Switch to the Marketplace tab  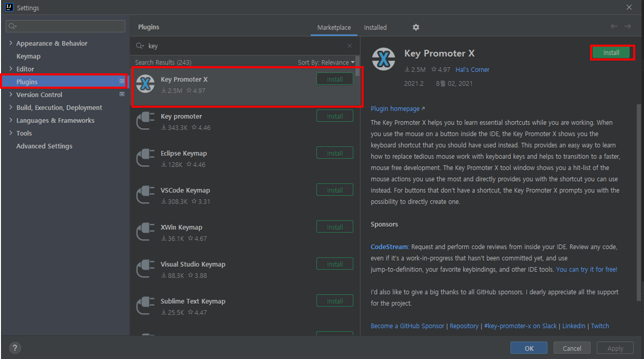(x=334, y=27)
